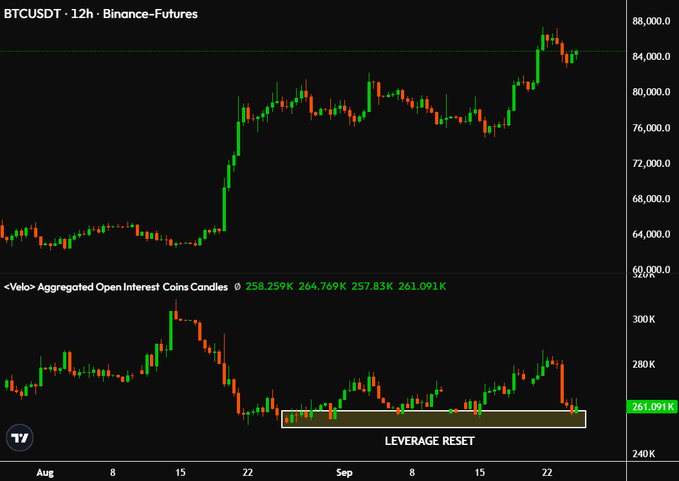Viewport: 679px width, 481px height.
Task: Click the 8 date label after Sep
Action: [x=412, y=472]
